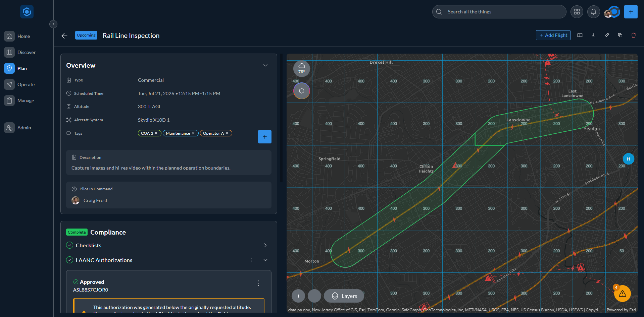Open the apps grid menu
Image resolution: width=644 pixels, height=317 pixels.
[x=577, y=12]
